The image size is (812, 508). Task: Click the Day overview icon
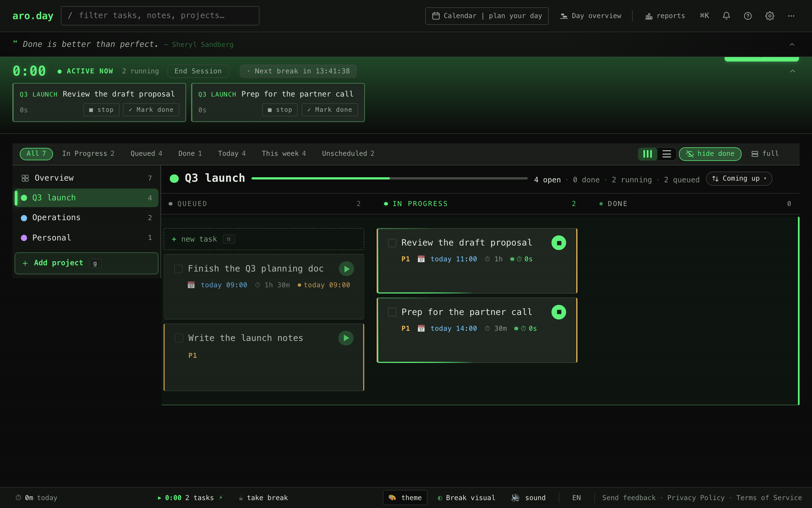click(x=564, y=16)
